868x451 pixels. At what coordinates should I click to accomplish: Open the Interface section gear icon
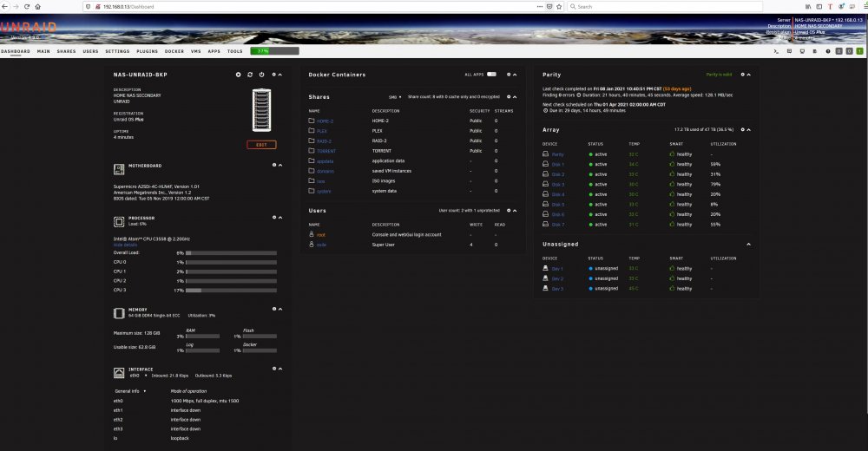pos(274,369)
